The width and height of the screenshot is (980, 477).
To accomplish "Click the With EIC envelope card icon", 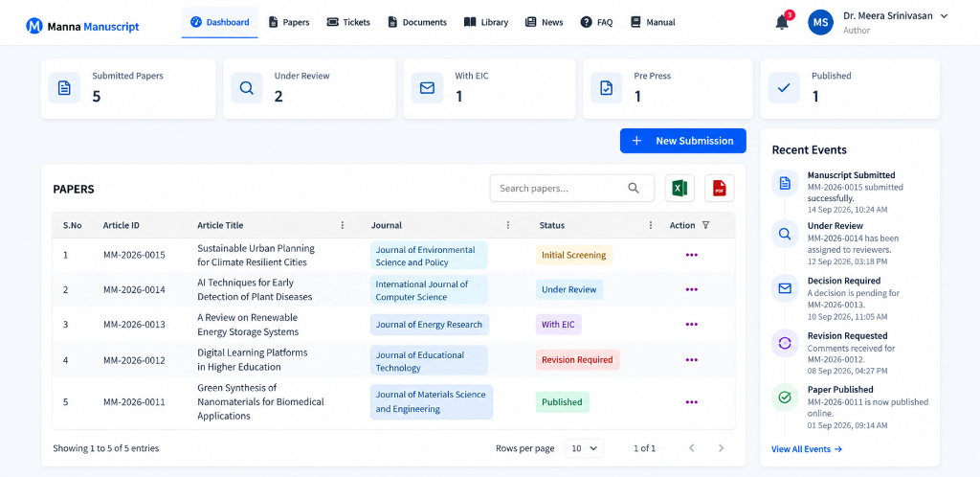I will point(427,88).
